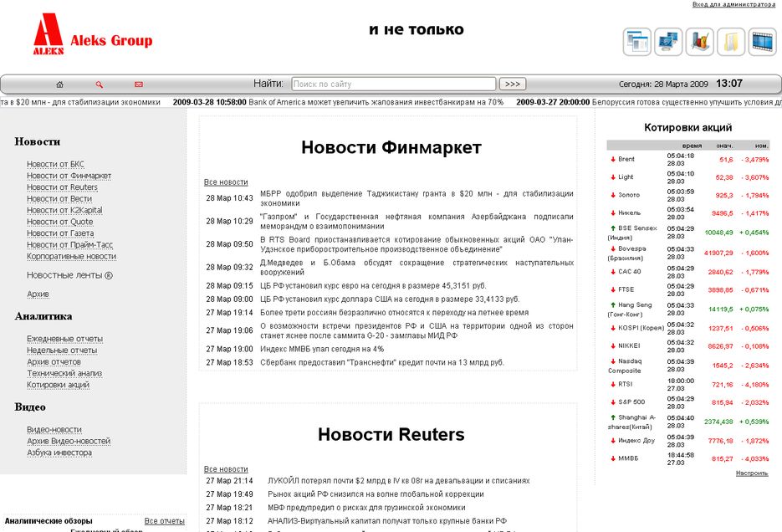Screen dimensions: 782x532
Task: Open Ежедневные отчеты
Action: 65,339
